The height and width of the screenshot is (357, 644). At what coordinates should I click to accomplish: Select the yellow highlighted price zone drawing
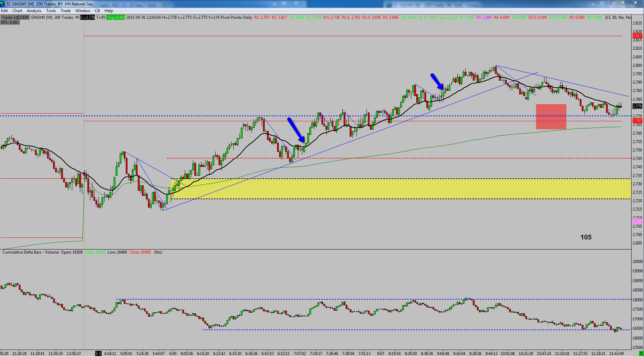point(400,189)
